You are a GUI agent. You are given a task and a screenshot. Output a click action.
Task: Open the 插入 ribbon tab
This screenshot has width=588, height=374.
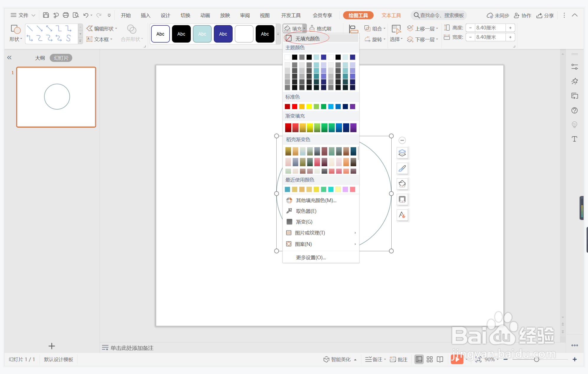click(x=146, y=15)
